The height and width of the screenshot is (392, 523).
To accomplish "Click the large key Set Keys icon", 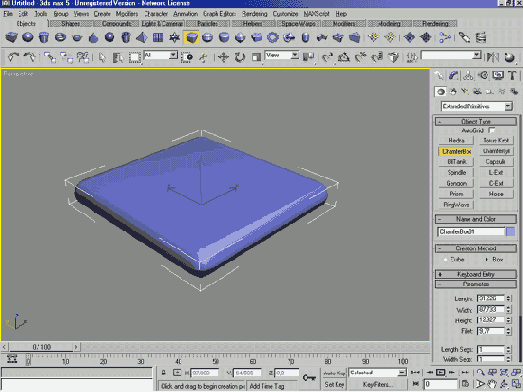I will pos(309,378).
